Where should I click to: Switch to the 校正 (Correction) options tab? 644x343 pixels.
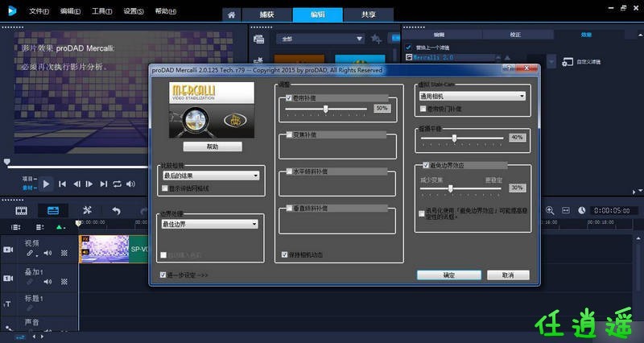515,35
